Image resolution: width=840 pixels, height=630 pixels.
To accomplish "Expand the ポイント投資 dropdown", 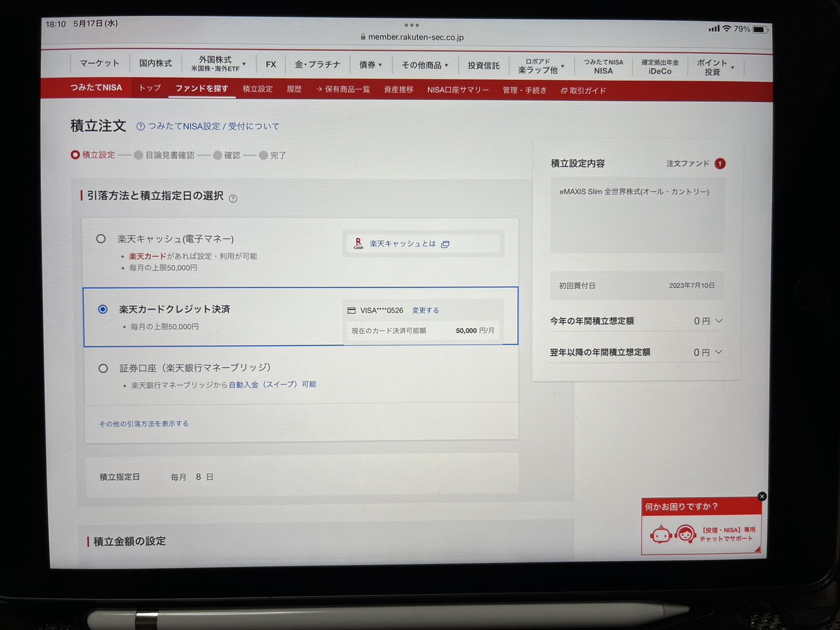I will [x=715, y=68].
